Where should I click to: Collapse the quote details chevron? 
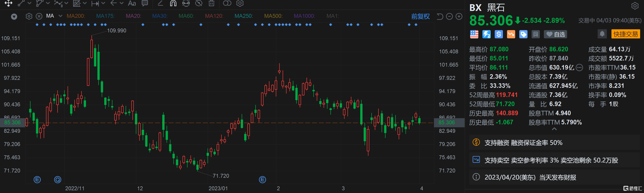point(554,129)
